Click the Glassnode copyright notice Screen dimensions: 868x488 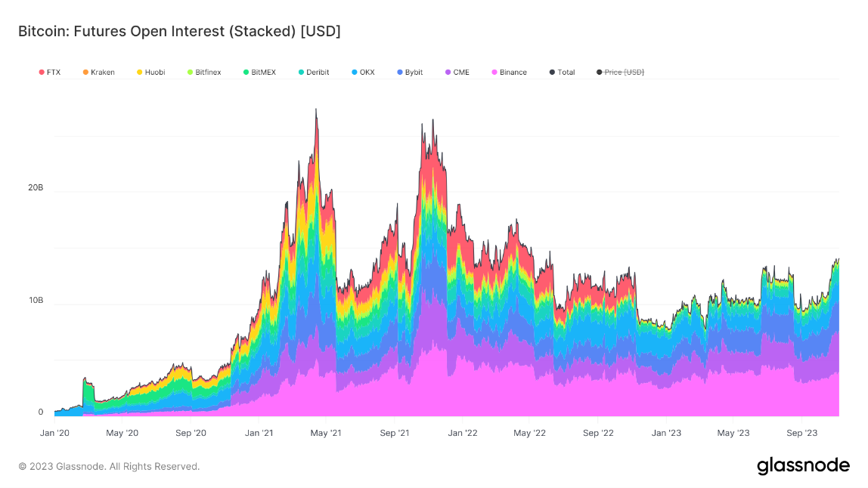[x=109, y=466]
